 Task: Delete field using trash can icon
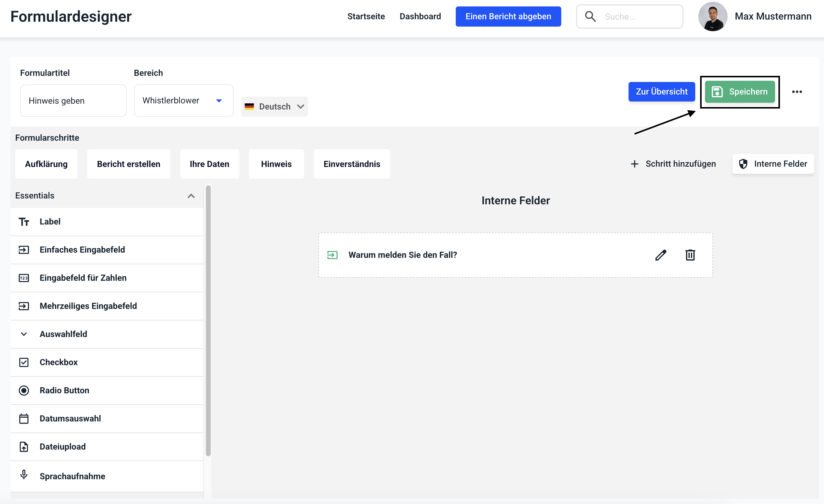pos(690,255)
